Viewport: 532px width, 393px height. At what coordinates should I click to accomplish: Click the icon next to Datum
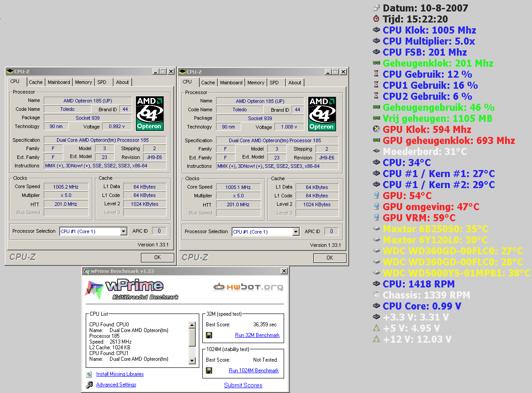(376, 8)
